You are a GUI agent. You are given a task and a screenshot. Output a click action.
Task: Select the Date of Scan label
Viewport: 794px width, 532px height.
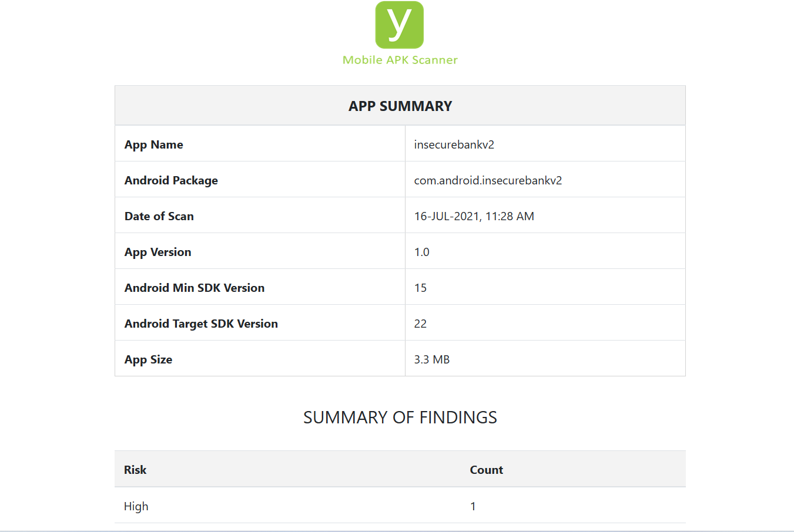159,216
